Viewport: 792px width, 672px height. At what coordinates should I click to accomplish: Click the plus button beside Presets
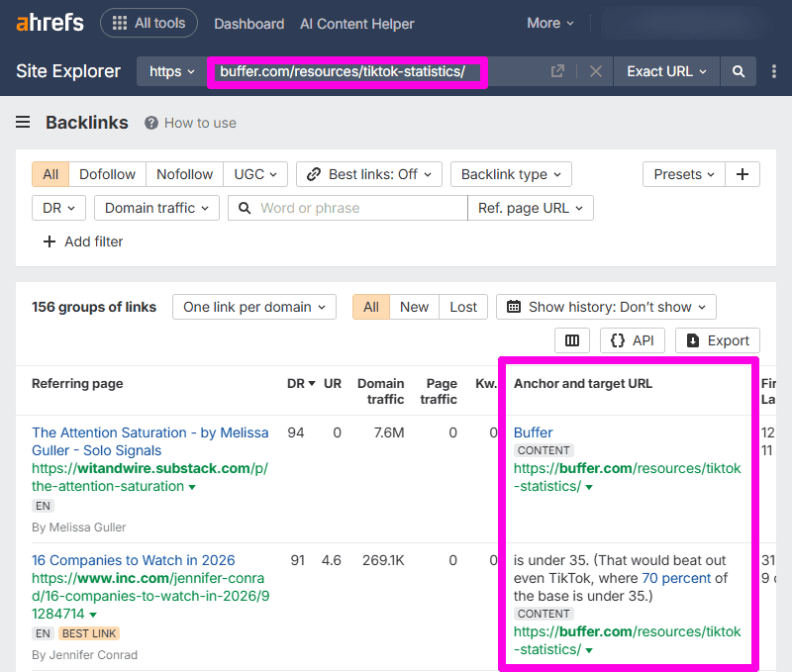(x=742, y=174)
